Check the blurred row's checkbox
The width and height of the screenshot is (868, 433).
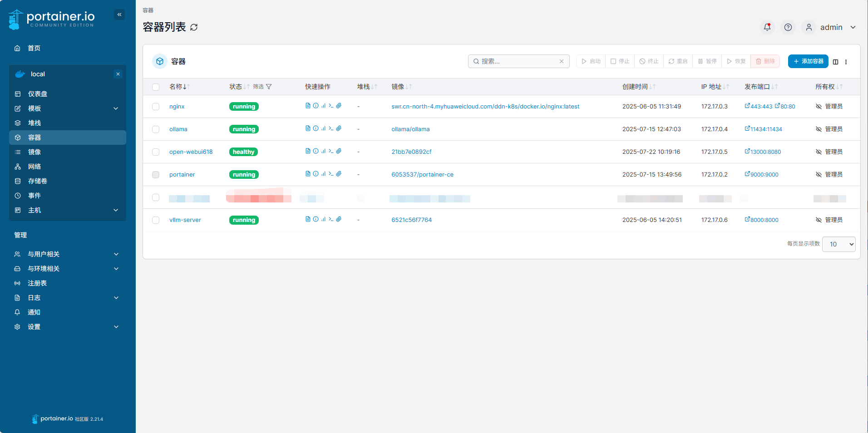pyautogui.click(x=156, y=197)
